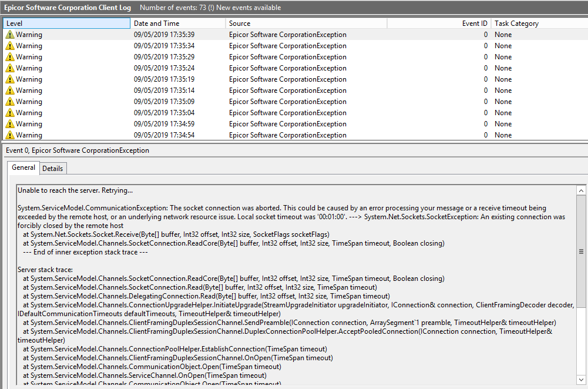Screen dimensions: 588x389
Task: Sort events by Level column
Action: pos(67,24)
